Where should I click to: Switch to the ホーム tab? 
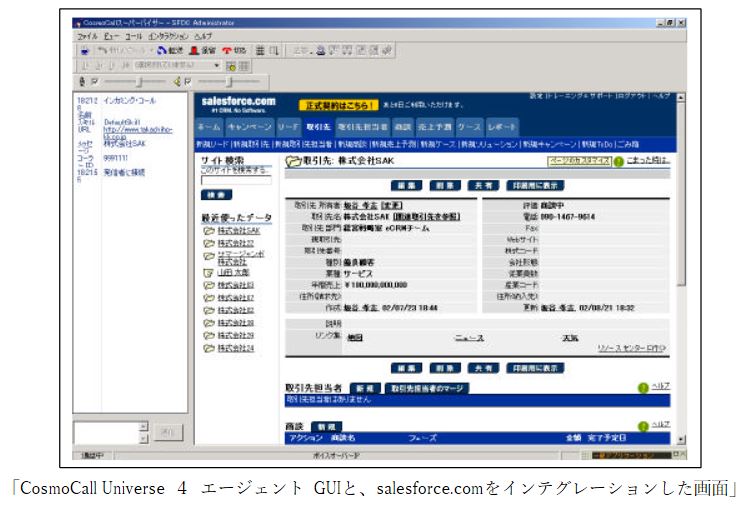pos(209,127)
